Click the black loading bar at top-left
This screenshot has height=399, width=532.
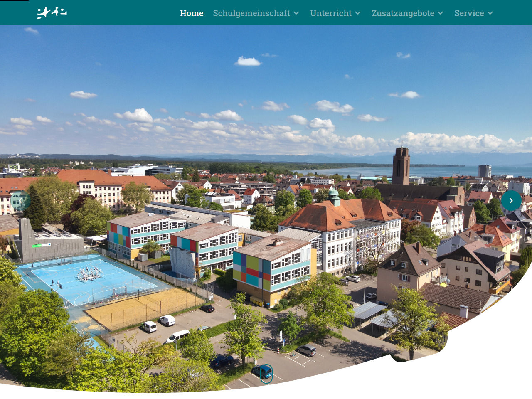[15, 0]
